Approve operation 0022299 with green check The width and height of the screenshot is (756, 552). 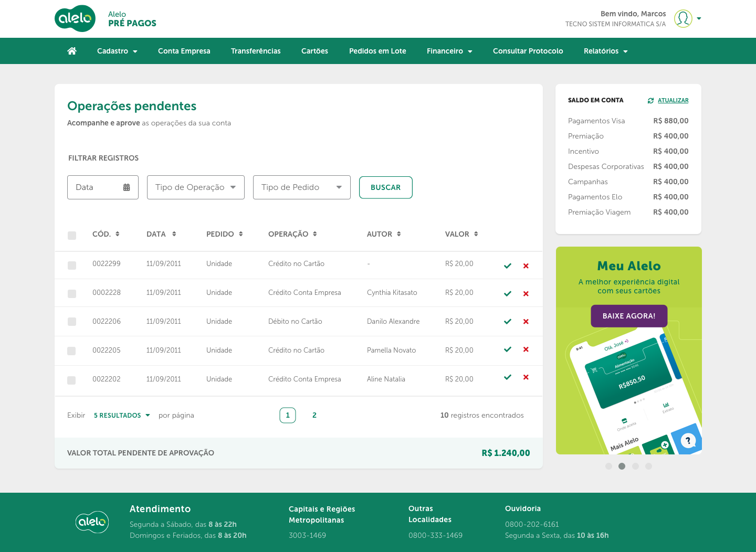(x=508, y=266)
